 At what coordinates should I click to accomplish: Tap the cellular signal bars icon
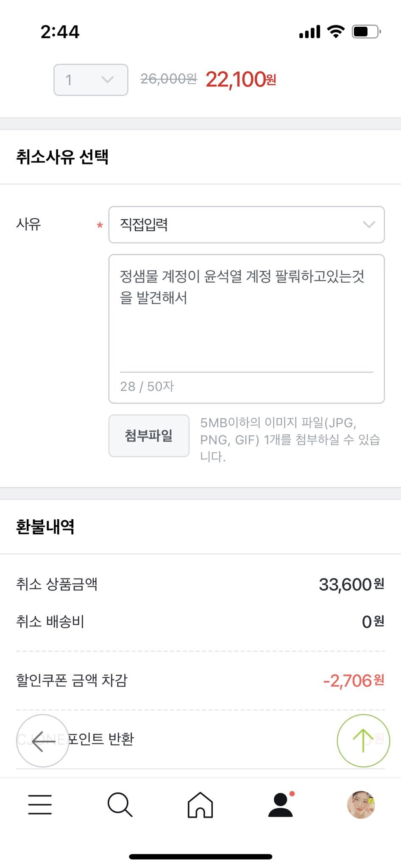309,32
